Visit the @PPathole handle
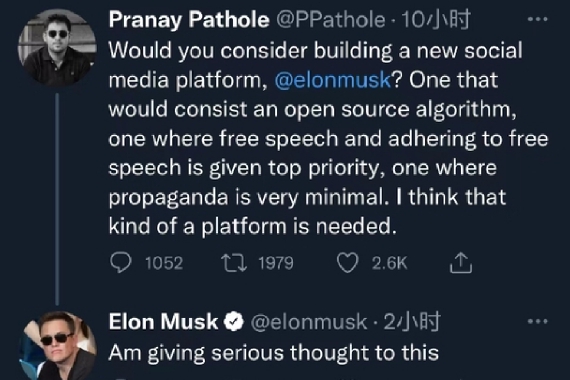Viewport: 570px width, 380px height. pos(331,20)
